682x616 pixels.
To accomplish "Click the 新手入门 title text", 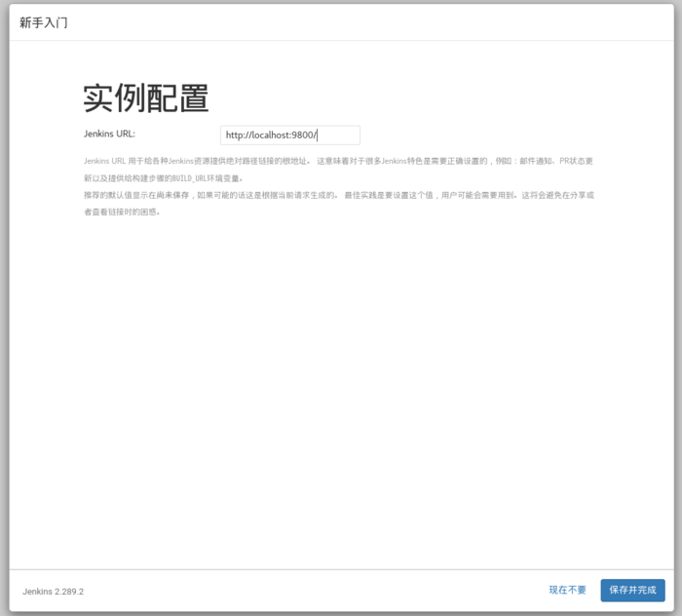I will tap(44, 22).
